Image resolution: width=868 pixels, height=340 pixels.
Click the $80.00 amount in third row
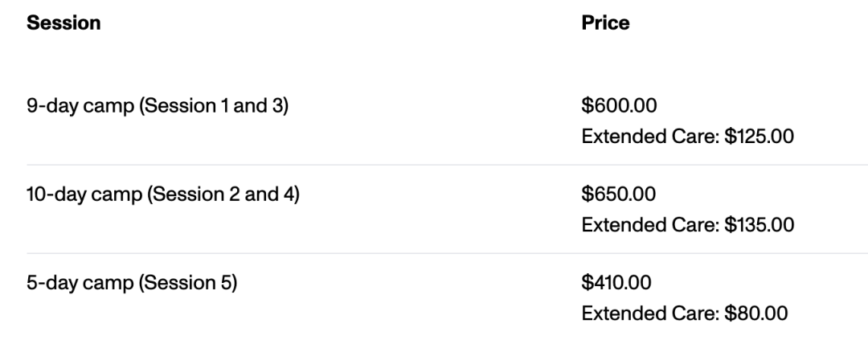point(755,313)
